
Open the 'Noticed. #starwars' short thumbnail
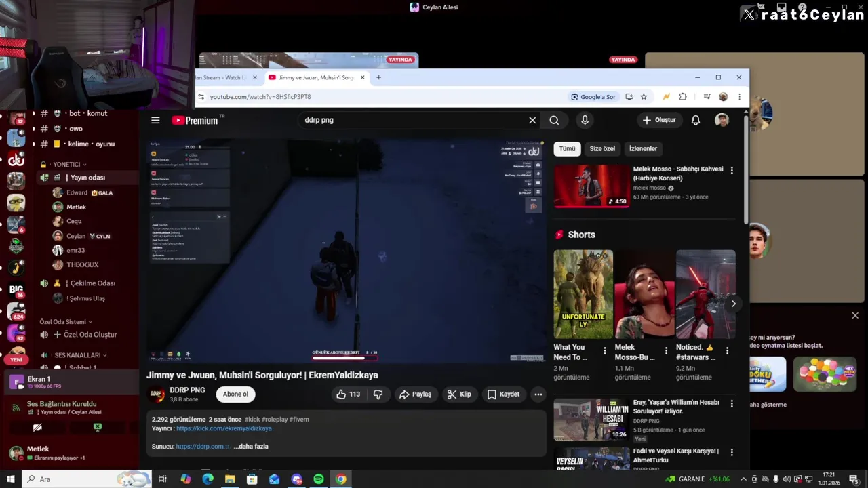(706, 294)
